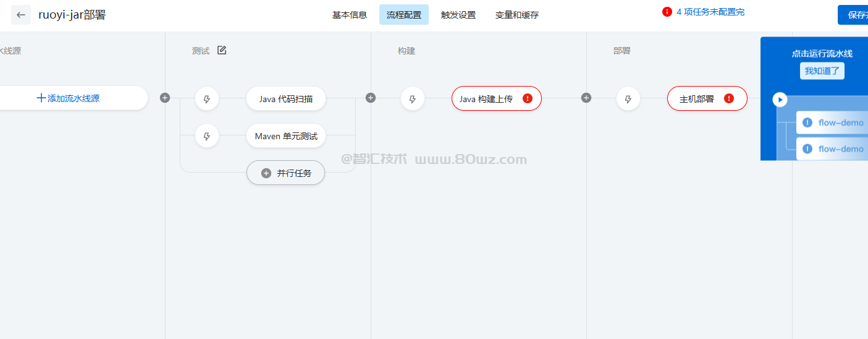The height and width of the screenshot is (339, 868).
Task: Add a stage via plus before 部署
Action: 586,98
